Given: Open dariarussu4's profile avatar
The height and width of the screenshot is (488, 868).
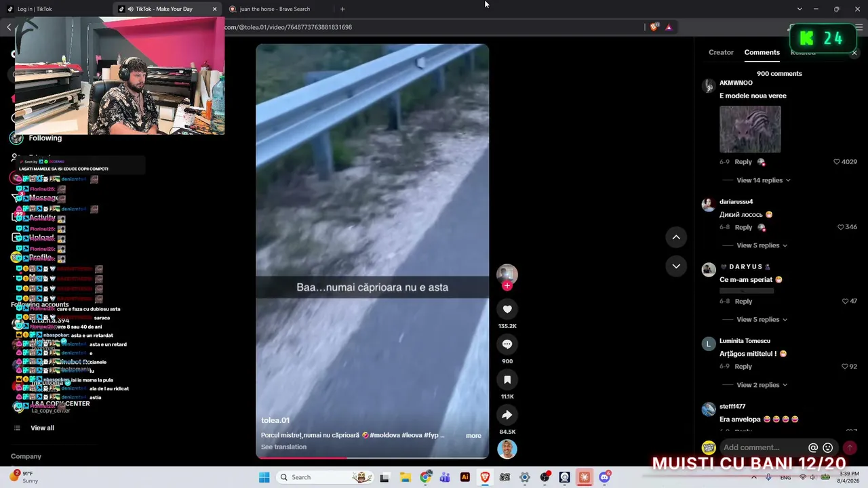Looking at the screenshot, I should coord(709,205).
